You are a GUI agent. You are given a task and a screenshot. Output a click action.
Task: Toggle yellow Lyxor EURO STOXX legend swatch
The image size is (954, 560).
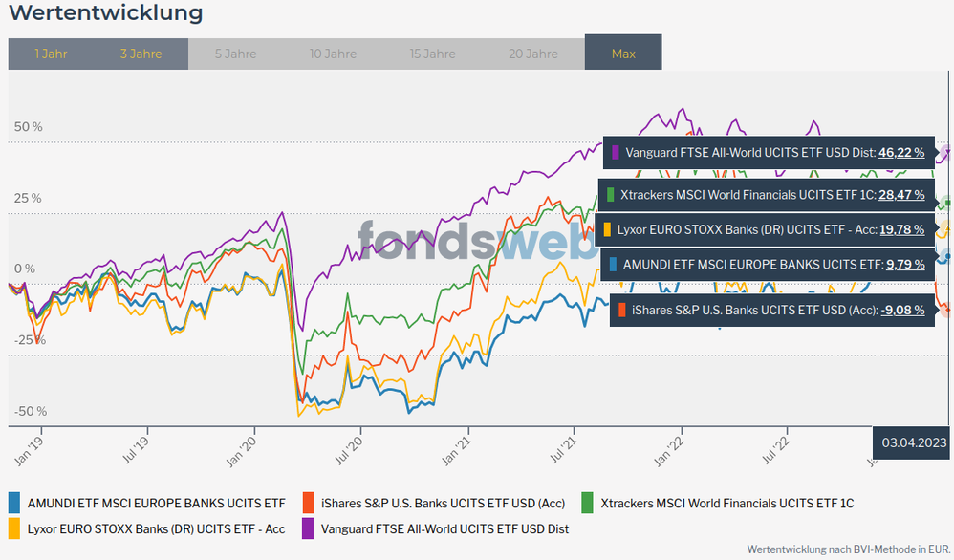click(x=14, y=528)
